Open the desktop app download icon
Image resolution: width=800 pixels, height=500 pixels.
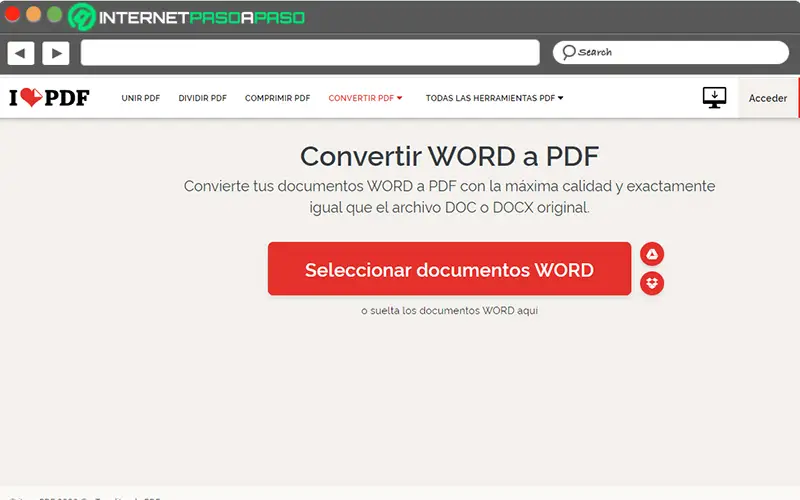(x=714, y=97)
